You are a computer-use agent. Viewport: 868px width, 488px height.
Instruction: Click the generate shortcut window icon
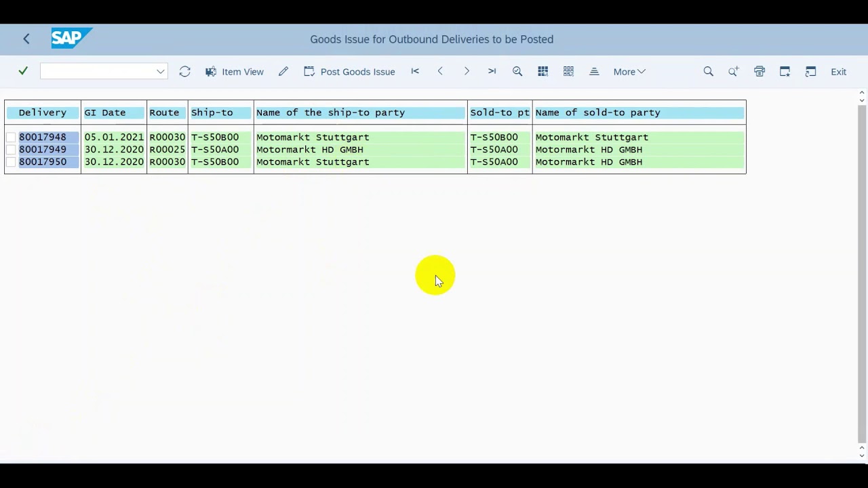click(x=810, y=71)
